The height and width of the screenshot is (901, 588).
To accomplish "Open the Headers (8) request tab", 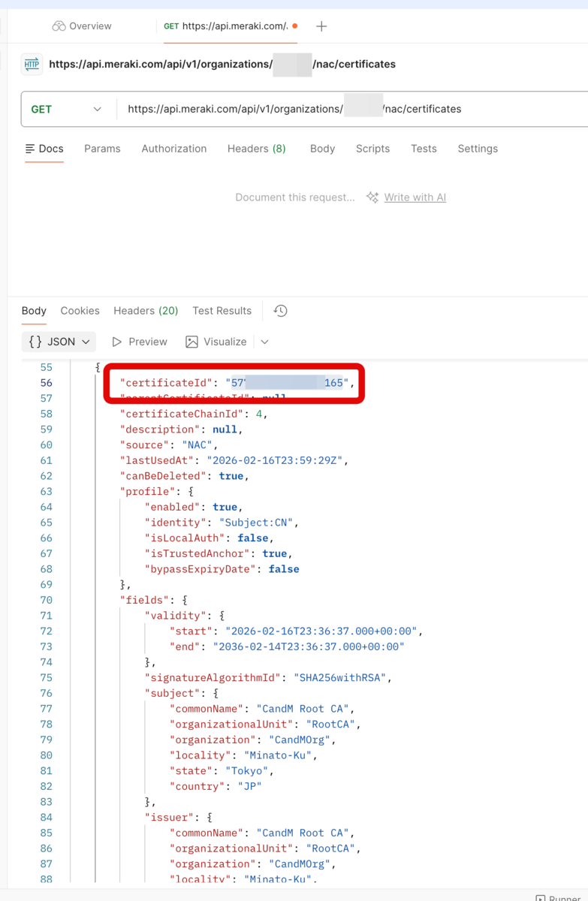I will (257, 149).
